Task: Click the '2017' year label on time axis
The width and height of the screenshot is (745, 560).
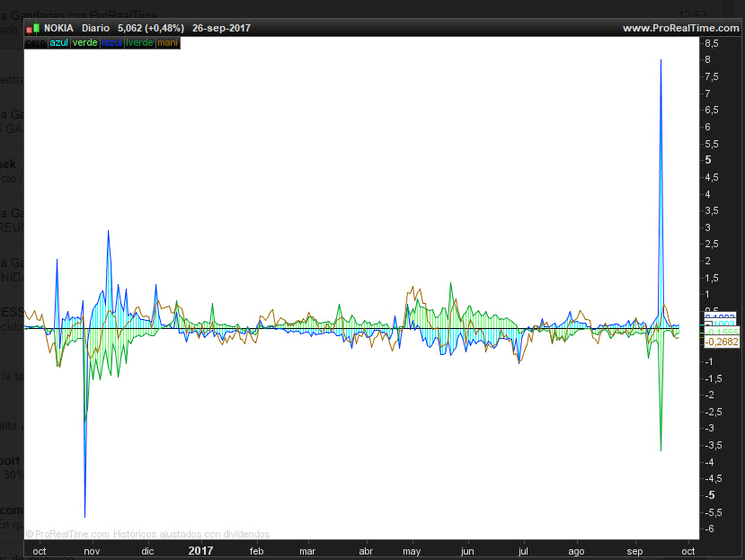Action: [200, 551]
